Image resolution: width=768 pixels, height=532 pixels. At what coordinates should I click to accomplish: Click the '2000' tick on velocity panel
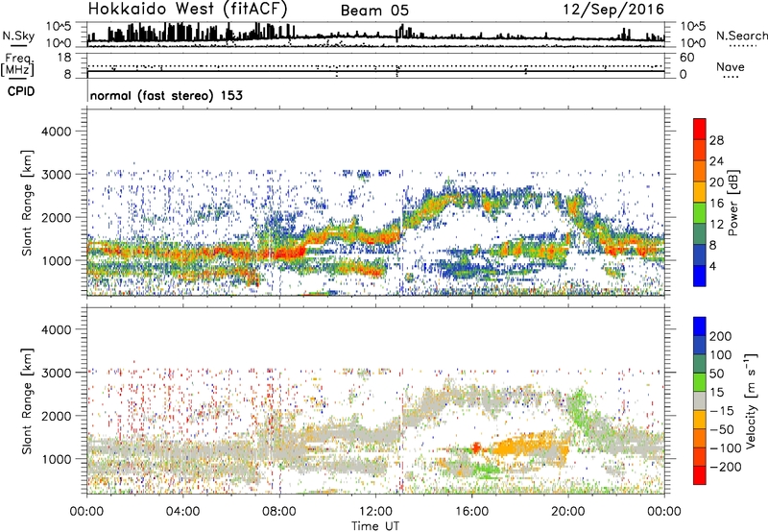coord(57,416)
